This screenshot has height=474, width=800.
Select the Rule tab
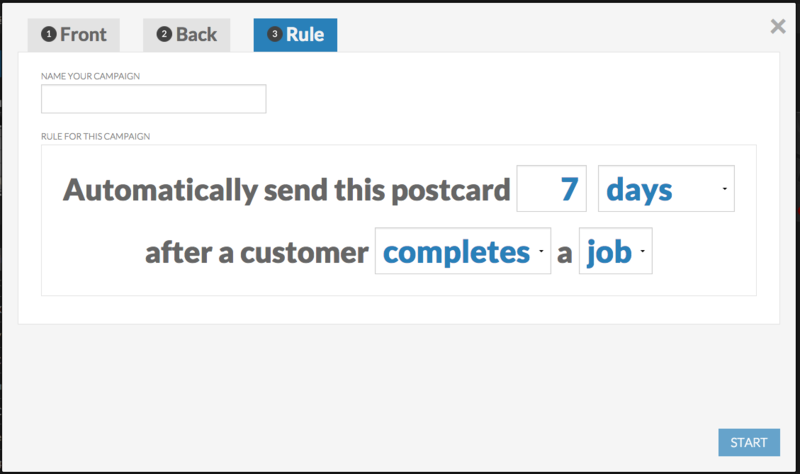(x=295, y=35)
